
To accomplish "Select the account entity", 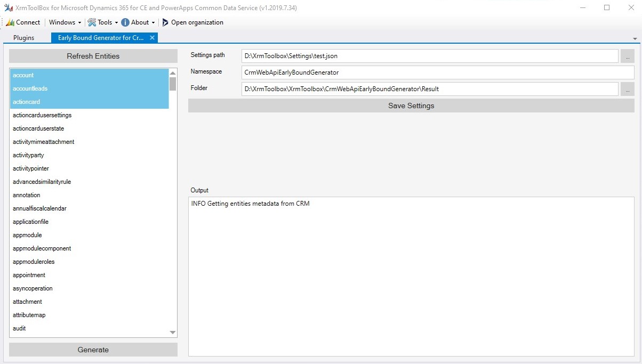I will 90,75.
